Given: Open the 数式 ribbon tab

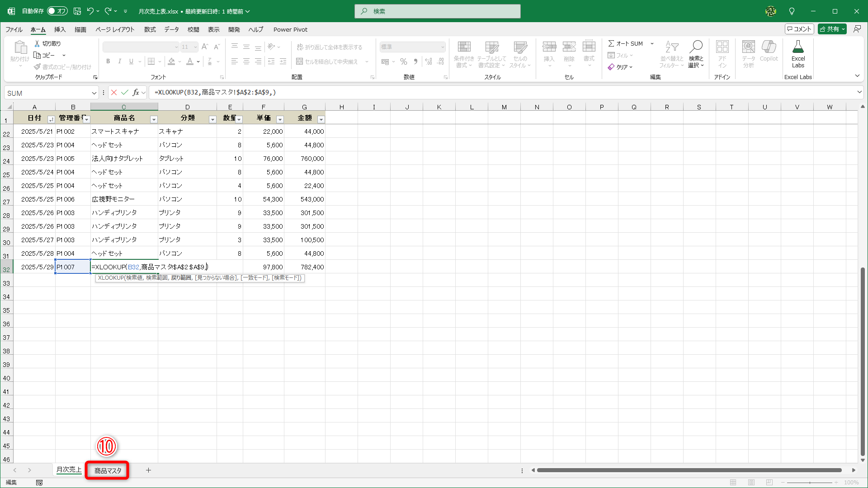Looking at the screenshot, I should pos(150,29).
